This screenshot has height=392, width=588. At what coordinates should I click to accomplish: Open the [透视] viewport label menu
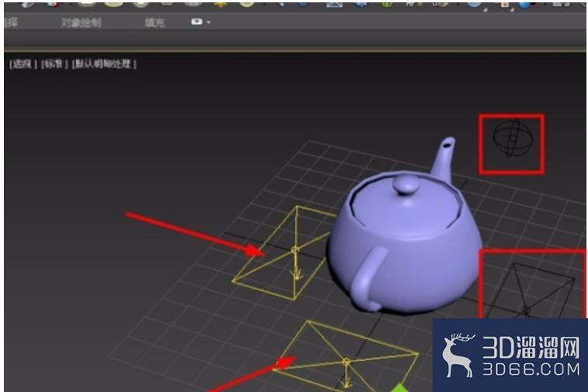pyautogui.click(x=23, y=64)
